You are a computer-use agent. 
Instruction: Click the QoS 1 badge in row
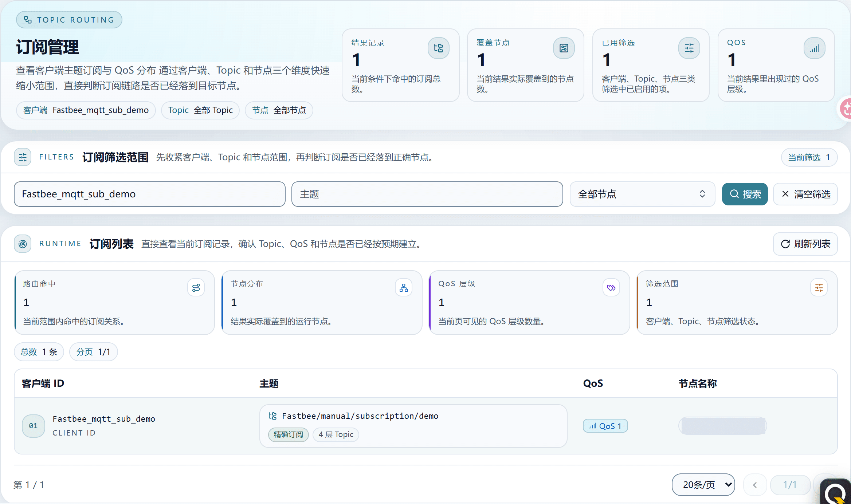tap(605, 426)
